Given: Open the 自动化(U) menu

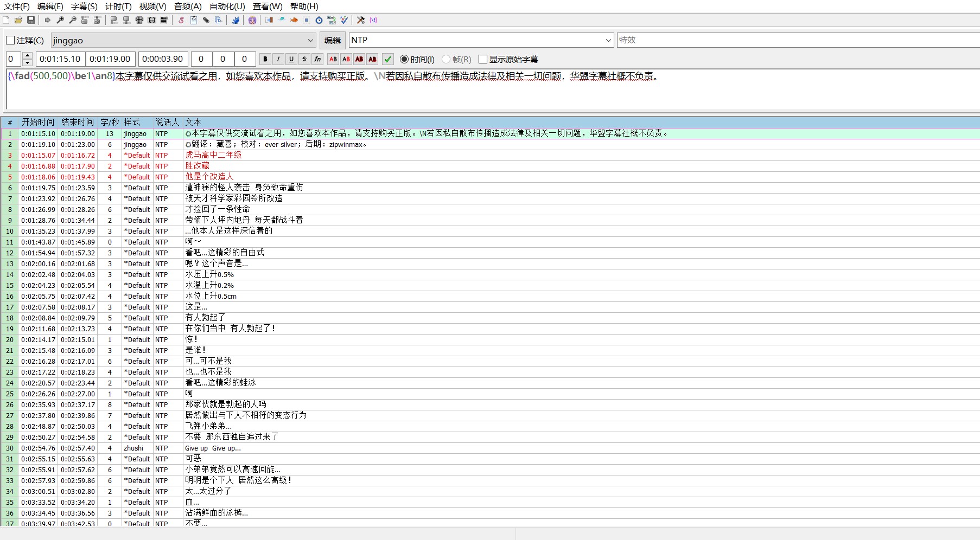Looking at the screenshot, I should tap(227, 7).
